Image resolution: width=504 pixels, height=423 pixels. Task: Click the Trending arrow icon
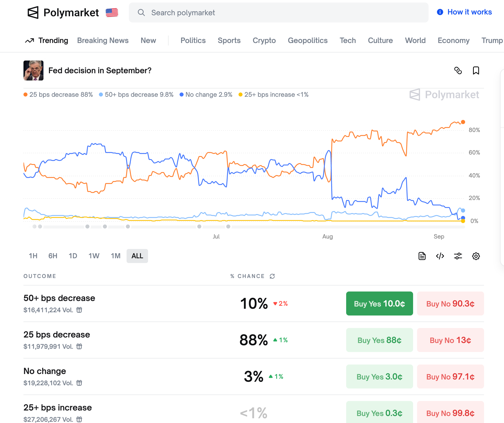pos(29,40)
